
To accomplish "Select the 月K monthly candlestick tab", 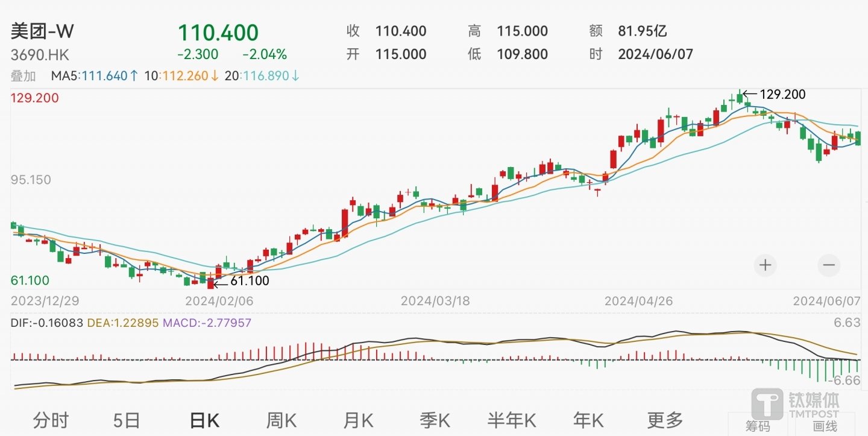I will 359,420.
